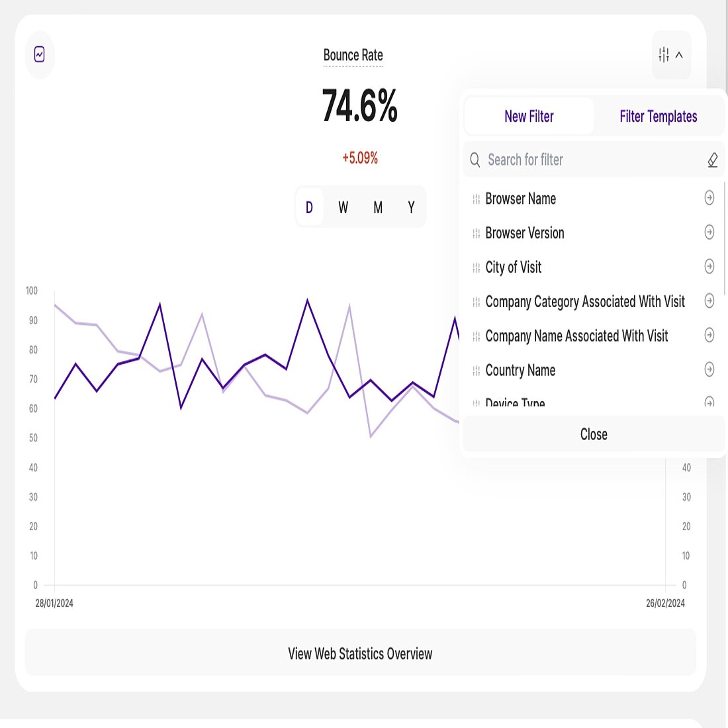728x728 pixels.
Task: Select the D period toggle
Action: coord(308,207)
